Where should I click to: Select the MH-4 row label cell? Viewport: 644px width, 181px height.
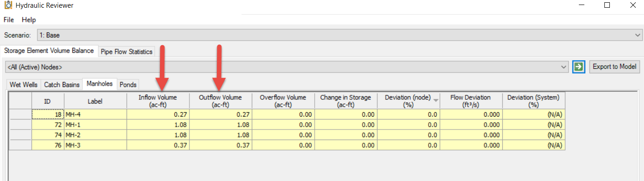click(x=96, y=114)
